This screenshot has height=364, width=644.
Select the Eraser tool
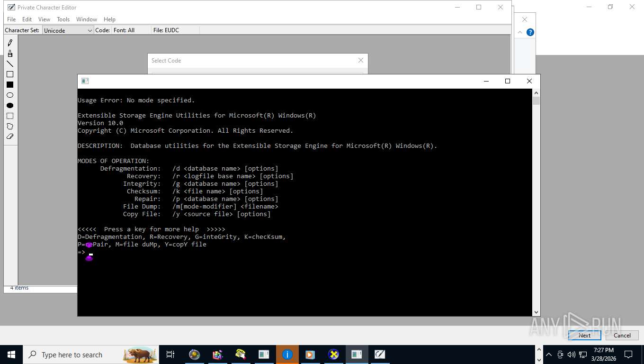pos(10,136)
